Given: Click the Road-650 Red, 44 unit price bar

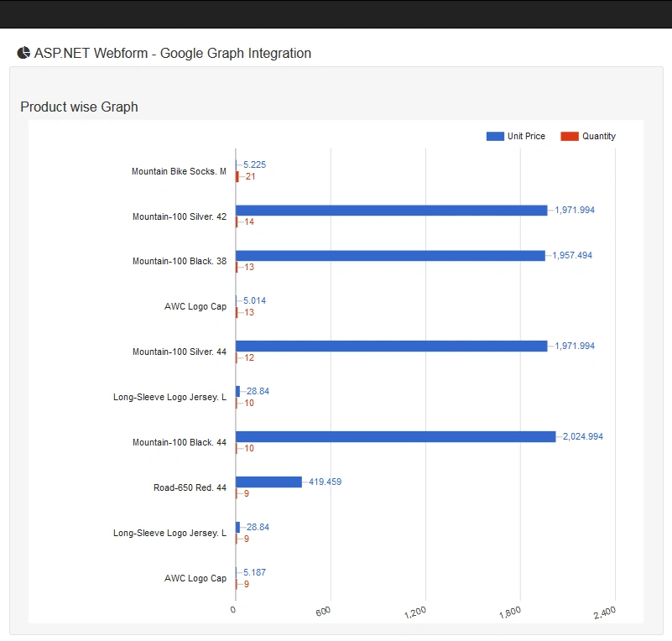Looking at the screenshot, I should [268, 482].
